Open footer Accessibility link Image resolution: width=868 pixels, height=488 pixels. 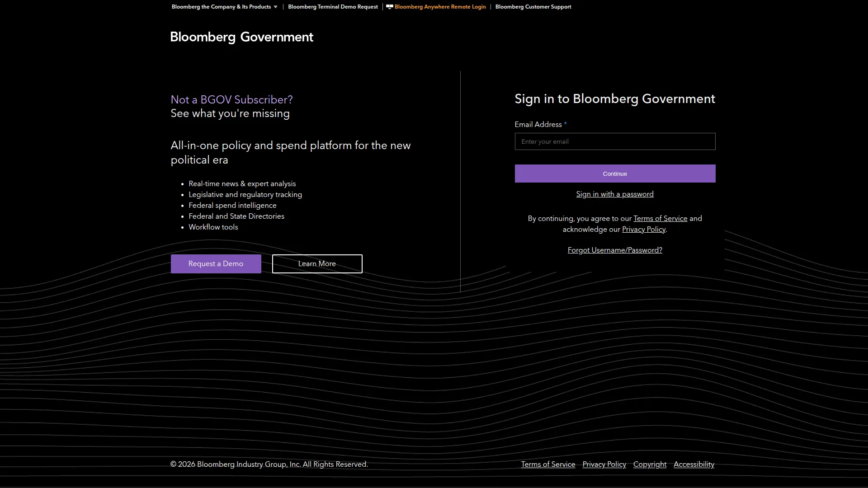point(694,465)
